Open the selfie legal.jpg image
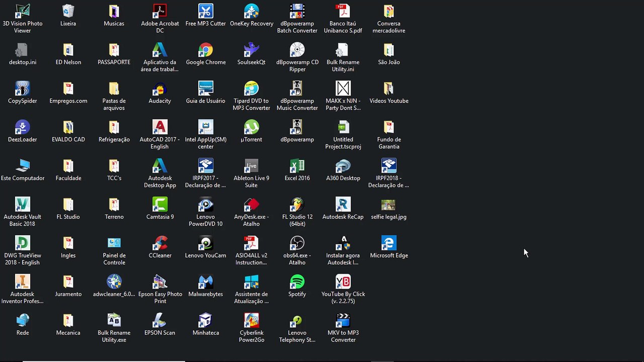The height and width of the screenshot is (362, 644). click(389, 205)
